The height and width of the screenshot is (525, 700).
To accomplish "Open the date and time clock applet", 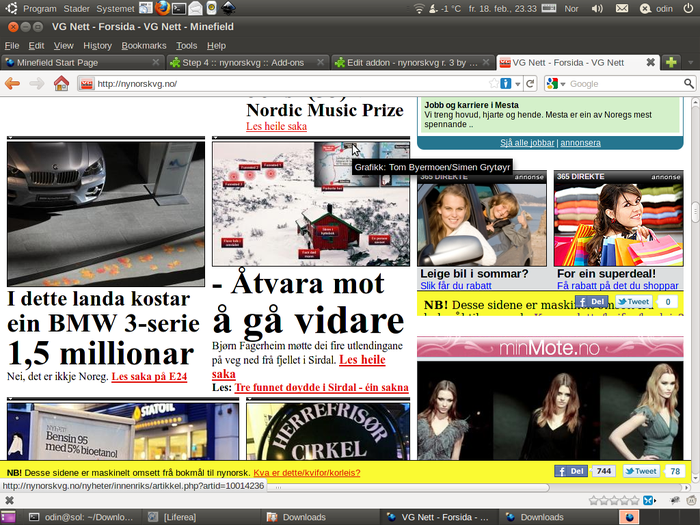I will point(503,8).
